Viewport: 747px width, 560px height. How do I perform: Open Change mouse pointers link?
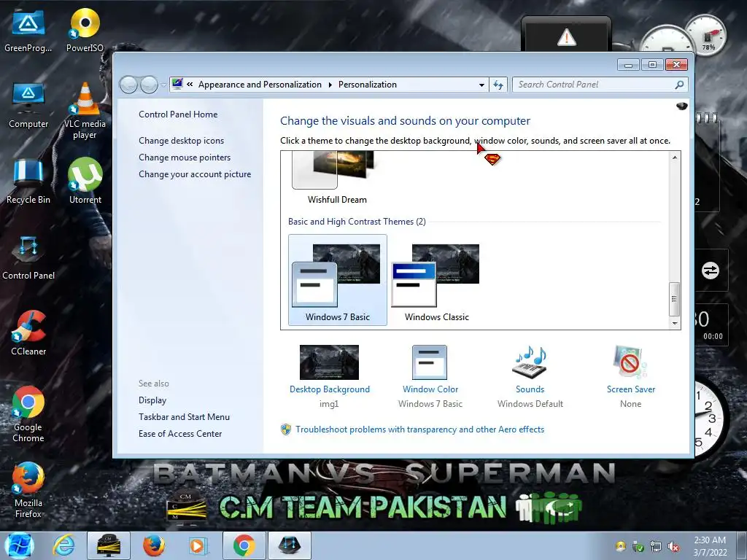pyautogui.click(x=185, y=157)
